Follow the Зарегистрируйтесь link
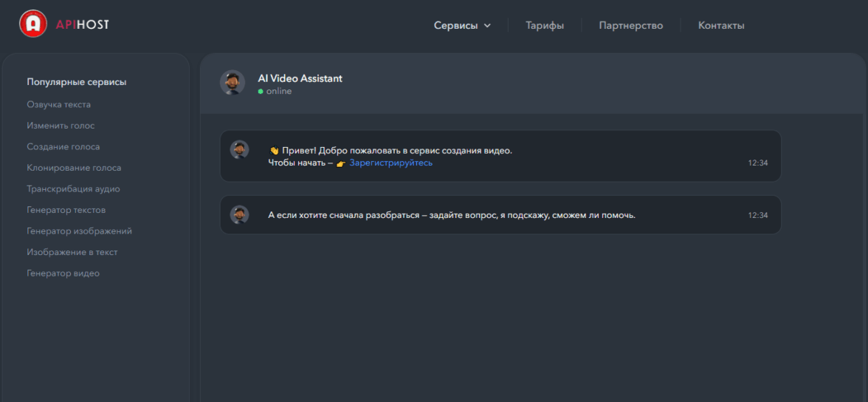The image size is (868, 402). (x=391, y=163)
